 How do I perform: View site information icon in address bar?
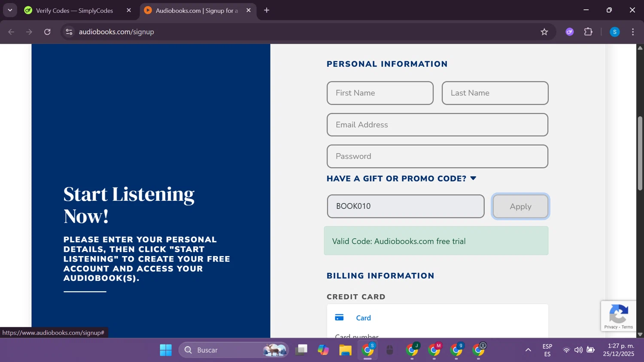coord(69,32)
